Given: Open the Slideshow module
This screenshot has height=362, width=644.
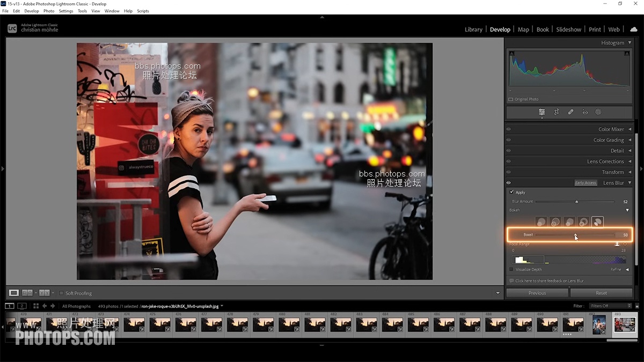Looking at the screenshot, I should (x=569, y=29).
